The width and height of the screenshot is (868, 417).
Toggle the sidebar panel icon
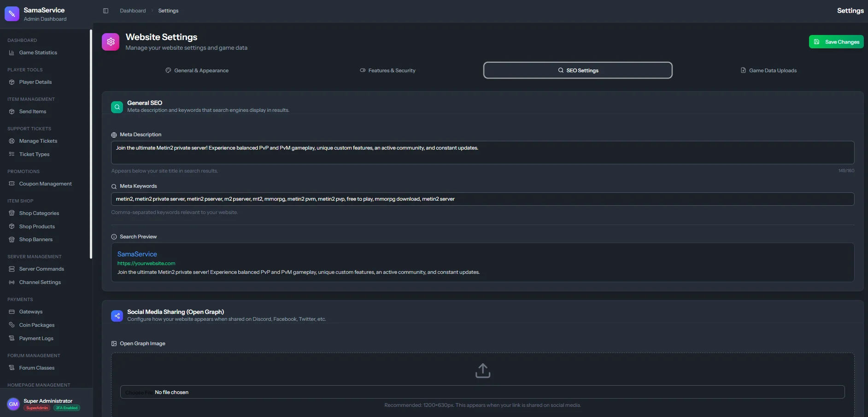(x=106, y=11)
